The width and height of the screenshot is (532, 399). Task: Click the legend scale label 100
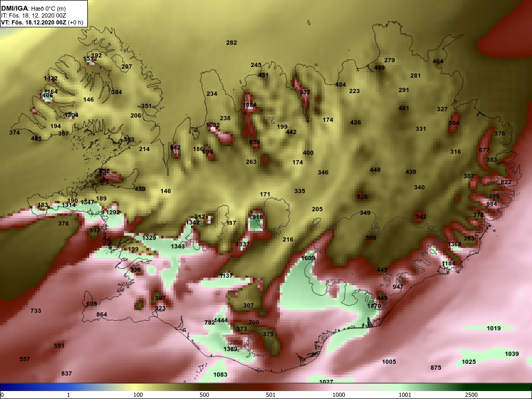click(x=138, y=395)
